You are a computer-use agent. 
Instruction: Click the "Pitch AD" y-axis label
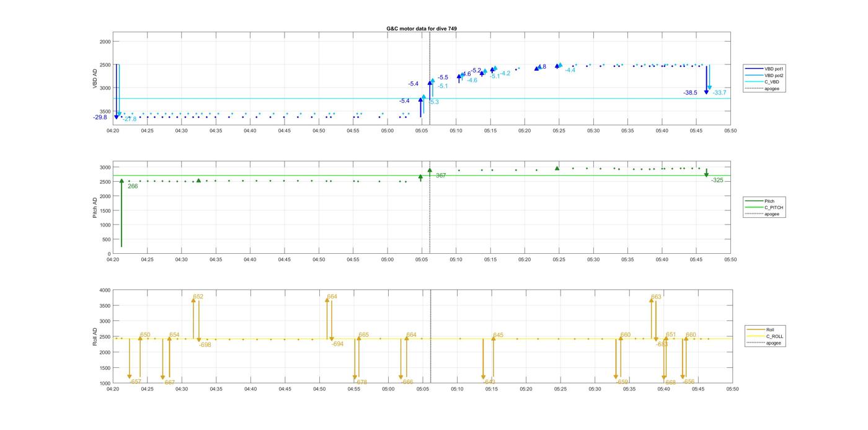pos(95,208)
